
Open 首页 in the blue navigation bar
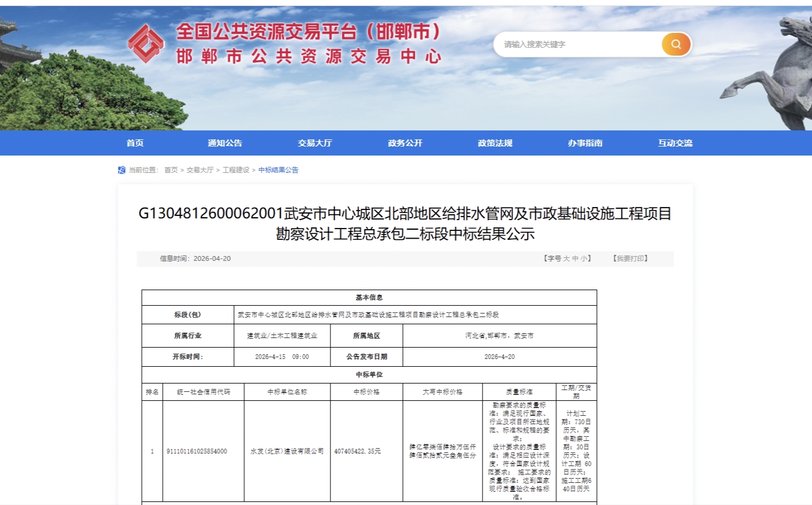135,143
